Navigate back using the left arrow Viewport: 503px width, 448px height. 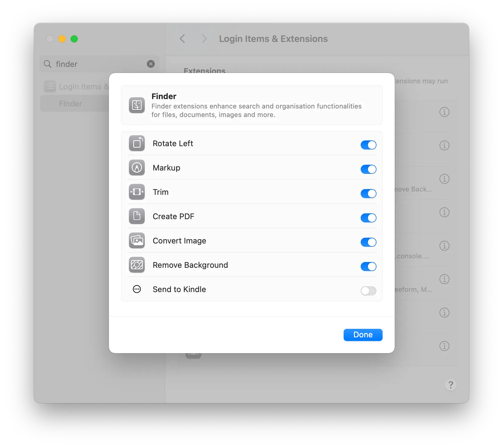(182, 39)
